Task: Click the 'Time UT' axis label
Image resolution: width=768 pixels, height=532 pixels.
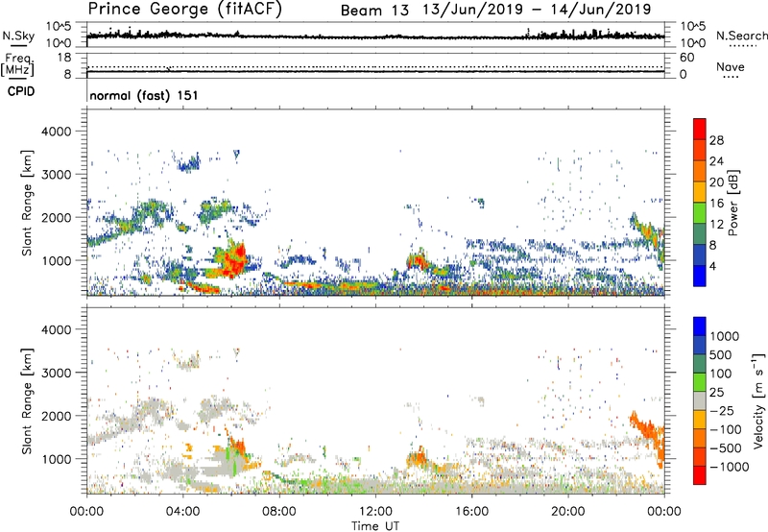Action: [375, 526]
